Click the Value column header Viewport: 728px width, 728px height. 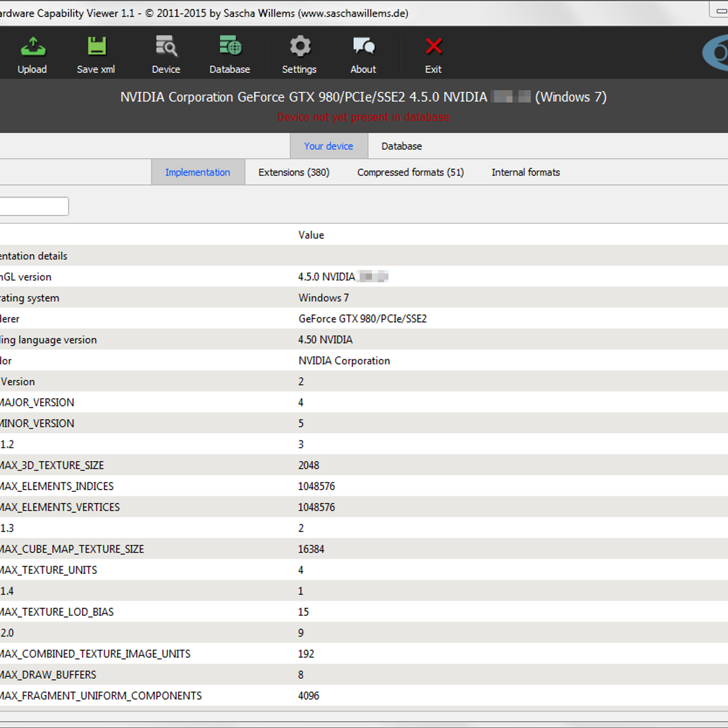[x=311, y=235]
